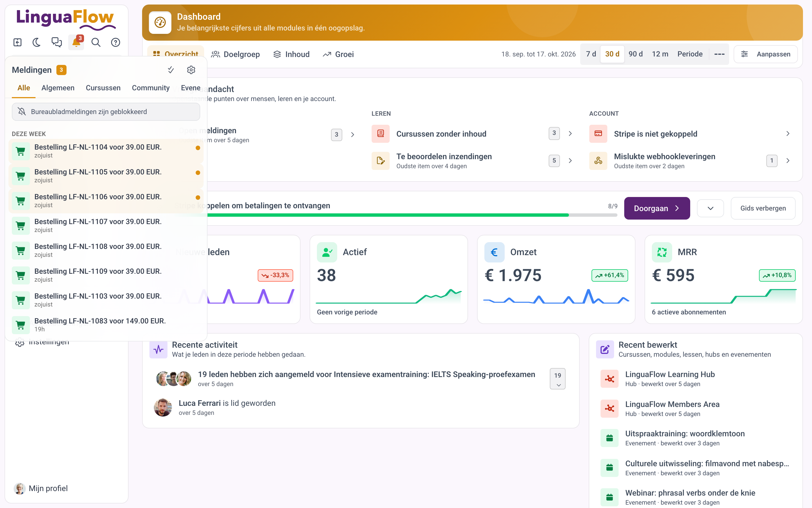Select the 90 d period option

(636, 54)
